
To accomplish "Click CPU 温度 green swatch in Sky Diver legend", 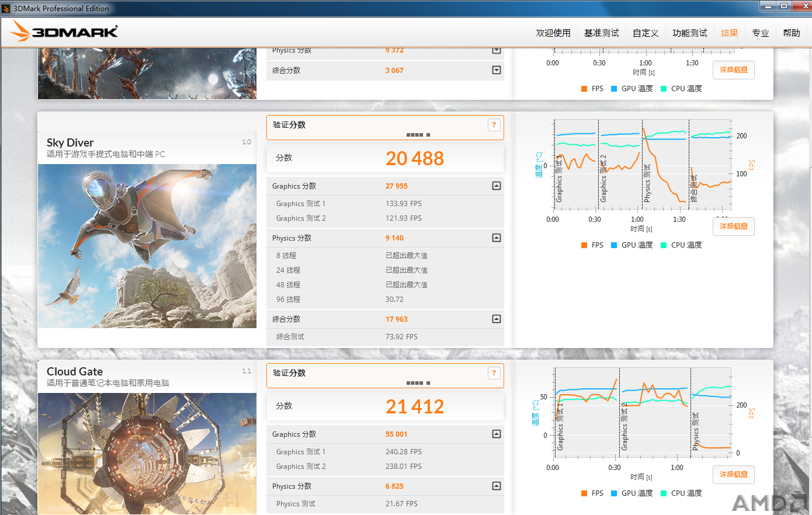I will tap(664, 245).
